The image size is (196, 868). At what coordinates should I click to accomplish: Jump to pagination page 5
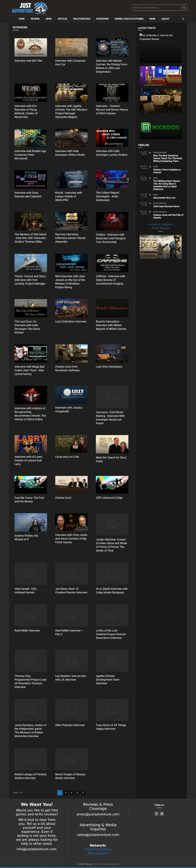[x=83, y=793]
